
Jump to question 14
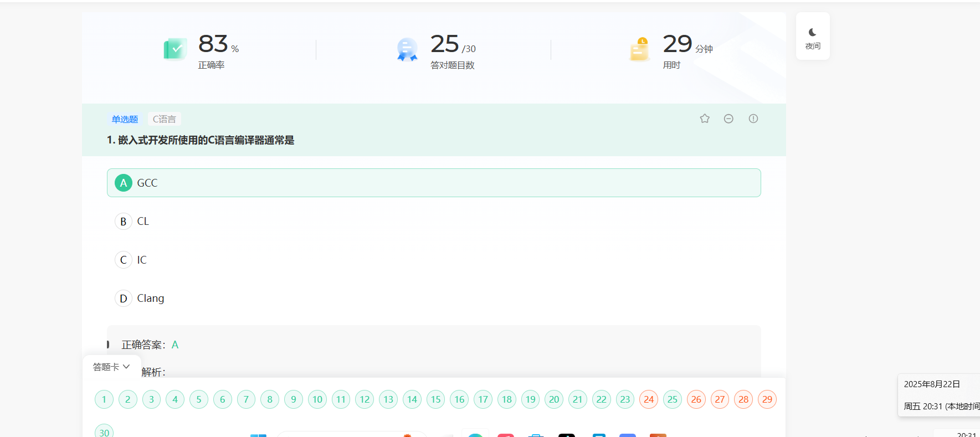pyautogui.click(x=412, y=399)
